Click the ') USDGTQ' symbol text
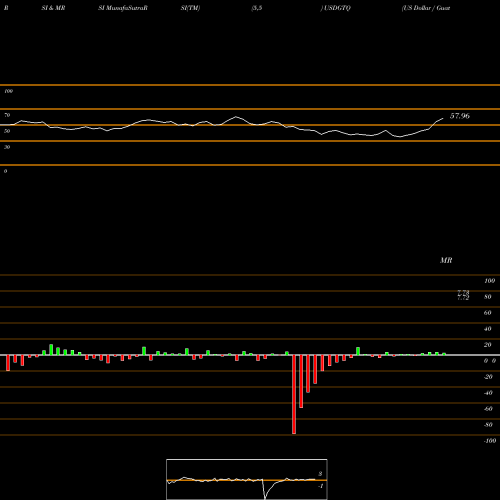The height and width of the screenshot is (500, 500). coord(335,8)
